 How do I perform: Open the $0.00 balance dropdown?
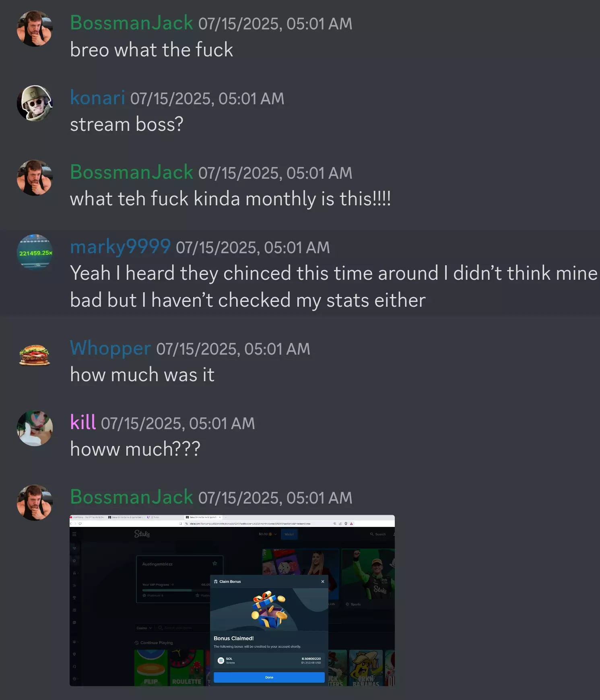pyautogui.click(x=268, y=534)
